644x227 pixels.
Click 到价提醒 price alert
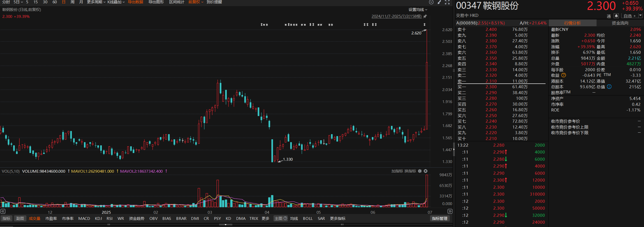click(214, 2)
